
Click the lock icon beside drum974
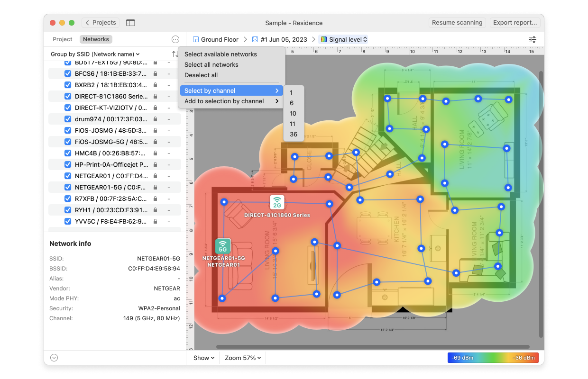coord(155,119)
